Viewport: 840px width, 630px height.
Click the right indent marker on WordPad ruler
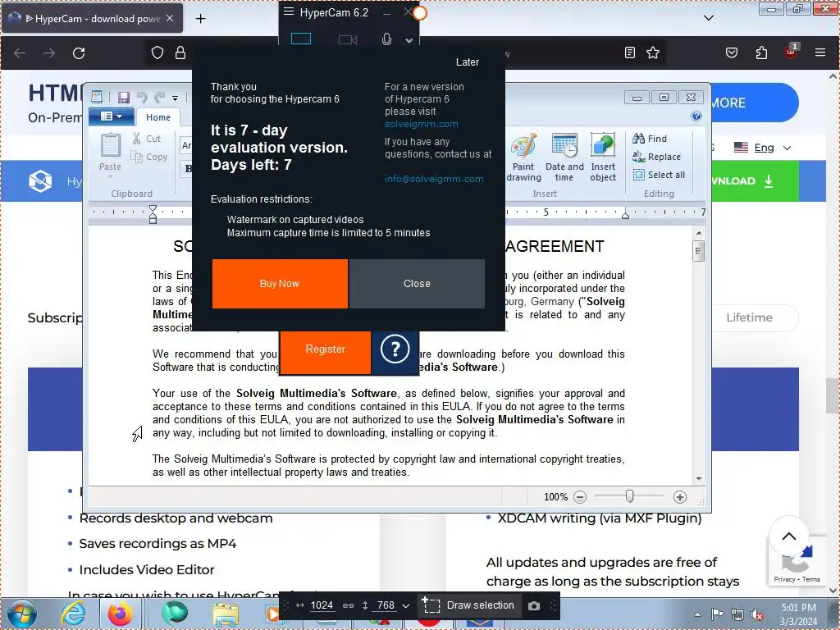[x=624, y=216]
